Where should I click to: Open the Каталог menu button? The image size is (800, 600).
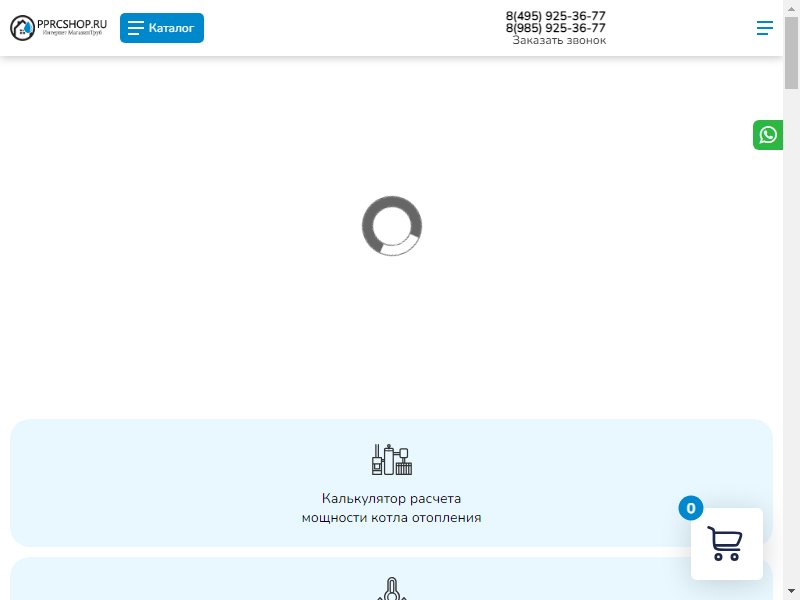162,28
